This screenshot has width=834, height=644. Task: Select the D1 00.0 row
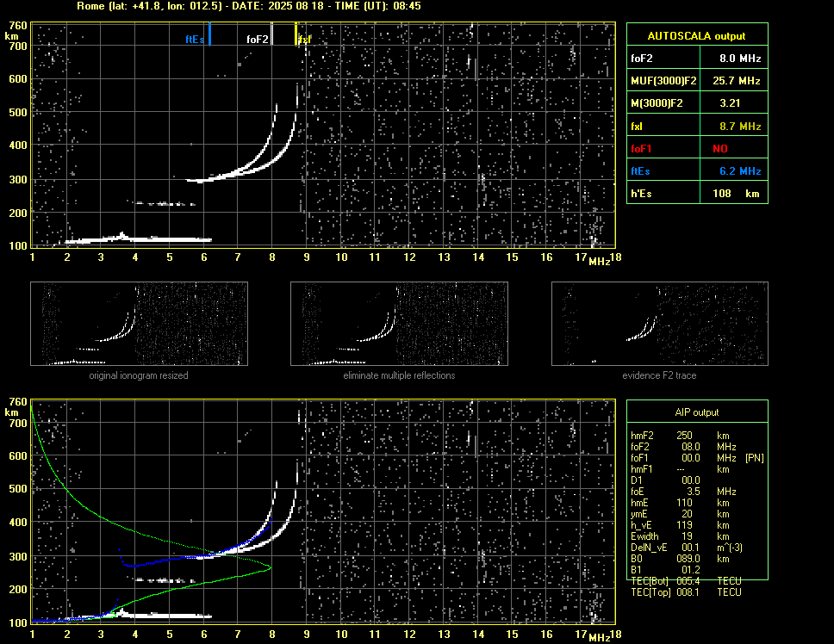tap(665, 480)
